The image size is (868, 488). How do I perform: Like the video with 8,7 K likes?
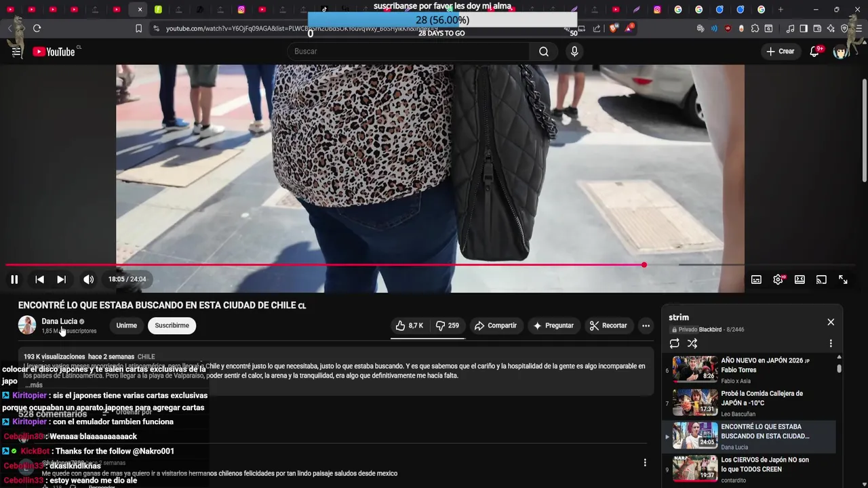click(x=409, y=325)
